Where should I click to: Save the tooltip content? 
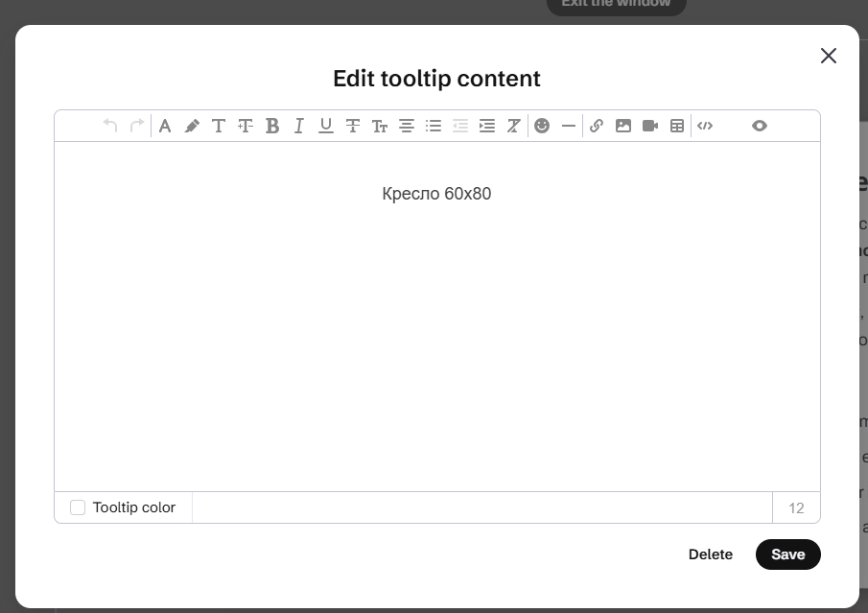click(787, 554)
